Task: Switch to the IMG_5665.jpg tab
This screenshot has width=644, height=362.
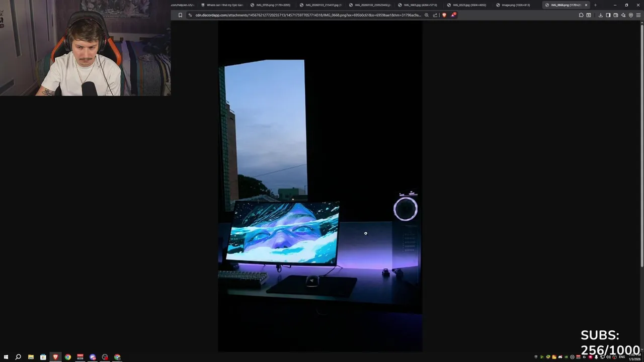Action: 420,5
